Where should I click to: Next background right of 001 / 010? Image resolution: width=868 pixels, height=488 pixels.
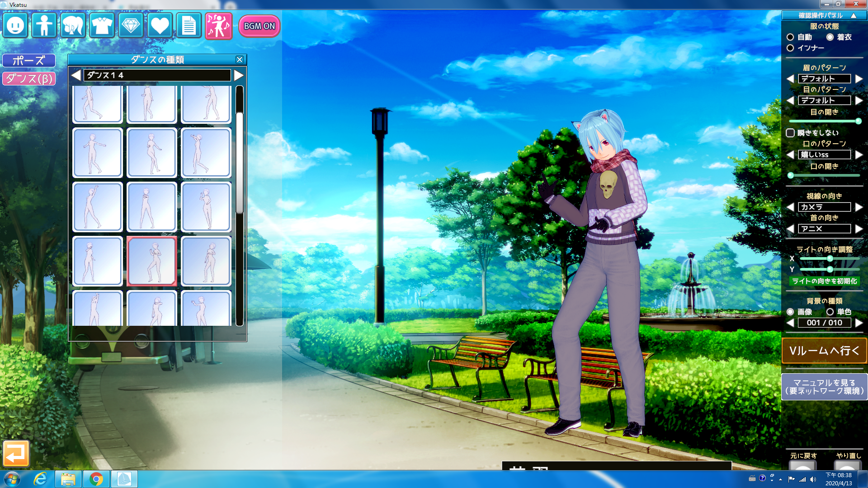[x=859, y=323]
